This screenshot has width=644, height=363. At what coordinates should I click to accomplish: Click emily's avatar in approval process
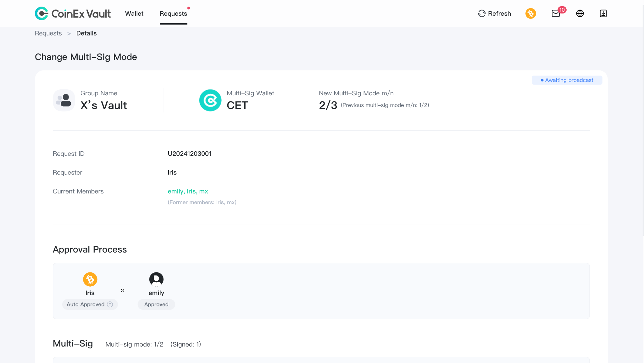[156, 279]
